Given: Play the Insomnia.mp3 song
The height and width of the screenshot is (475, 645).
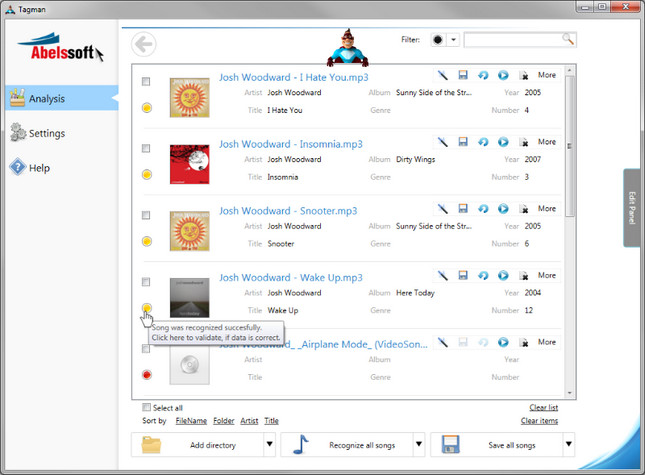Looking at the screenshot, I should [x=503, y=142].
